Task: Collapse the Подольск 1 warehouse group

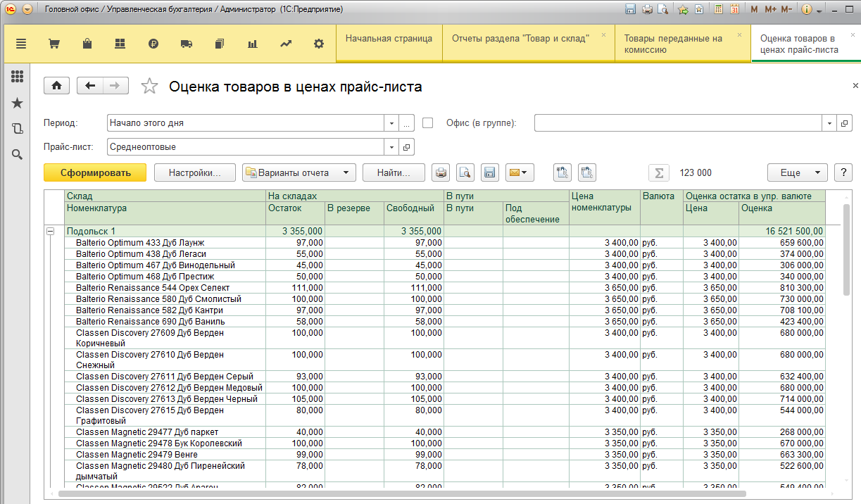Action: 50,232
